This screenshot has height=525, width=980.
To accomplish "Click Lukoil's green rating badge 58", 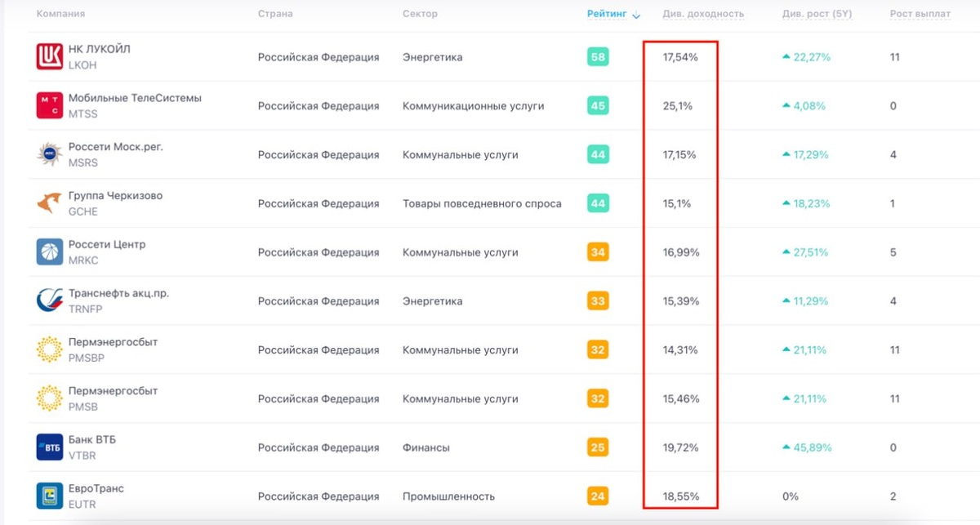I will click(x=598, y=57).
